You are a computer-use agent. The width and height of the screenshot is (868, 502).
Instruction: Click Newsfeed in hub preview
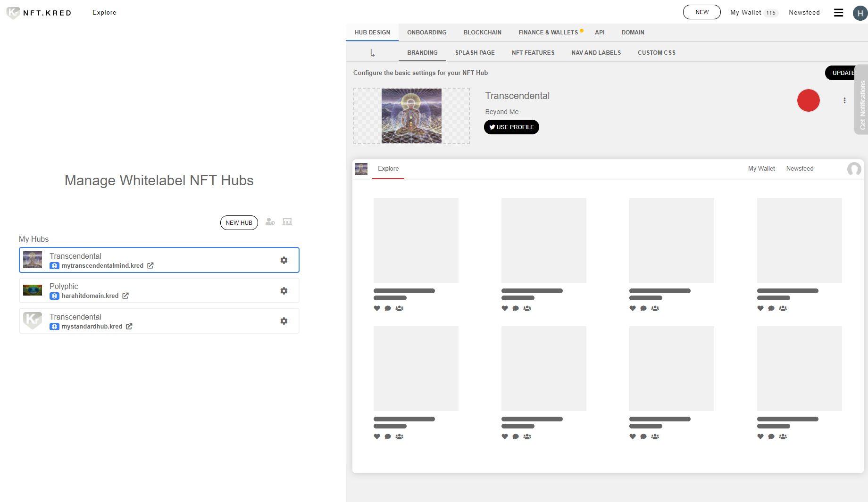[800, 169]
